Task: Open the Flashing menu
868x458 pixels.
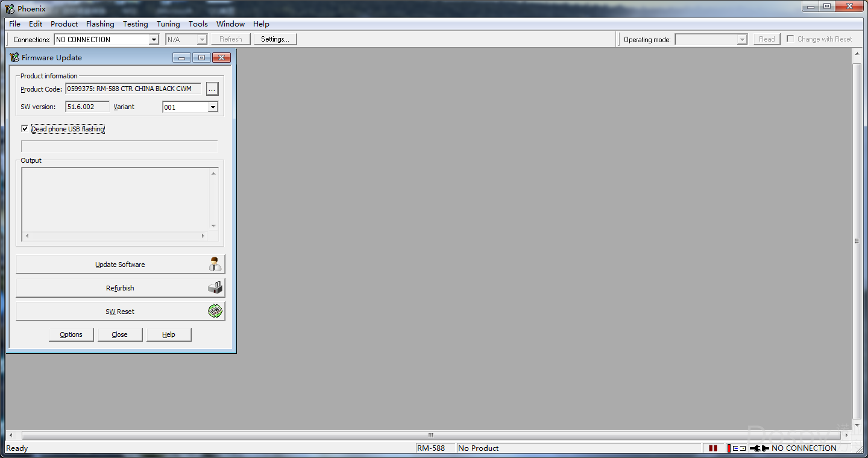Action: 100,24
